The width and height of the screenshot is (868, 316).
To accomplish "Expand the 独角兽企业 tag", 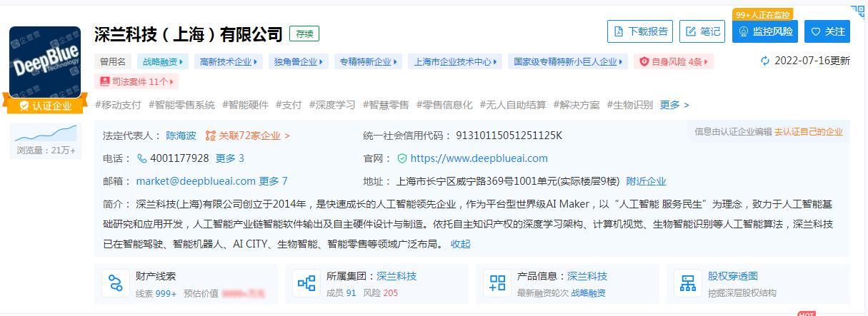I will tap(299, 61).
